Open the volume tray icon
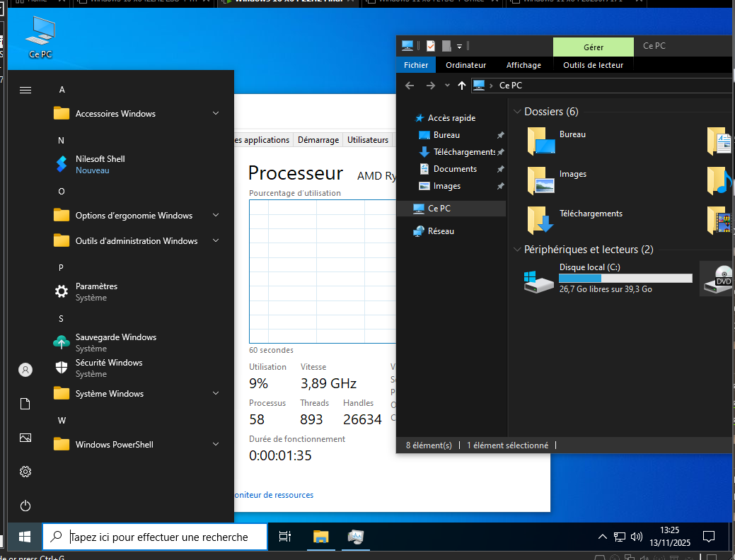 [636, 537]
